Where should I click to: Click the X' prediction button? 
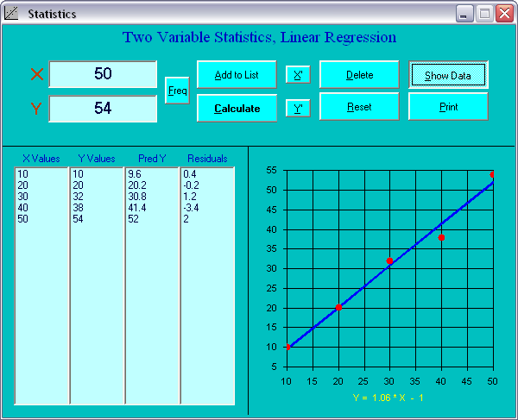tap(298, 74)
